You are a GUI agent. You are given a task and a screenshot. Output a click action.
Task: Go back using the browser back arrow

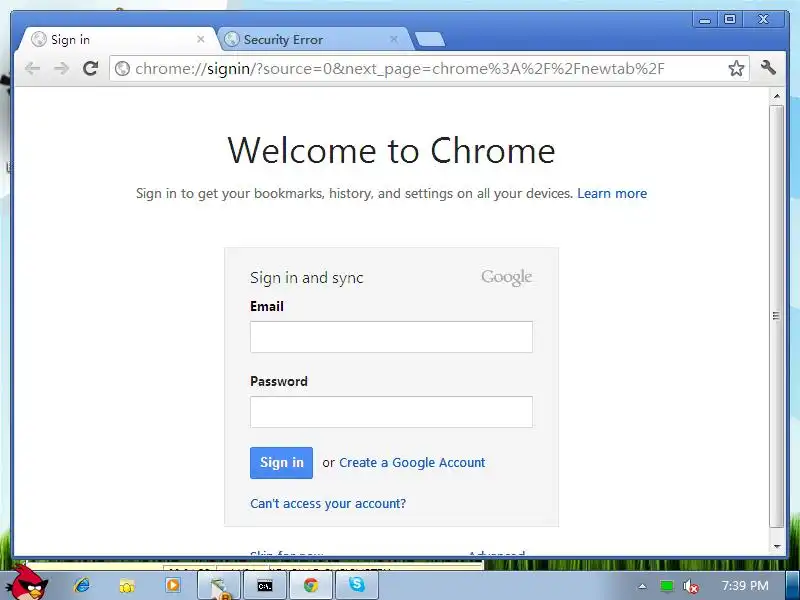coord(32,68)
